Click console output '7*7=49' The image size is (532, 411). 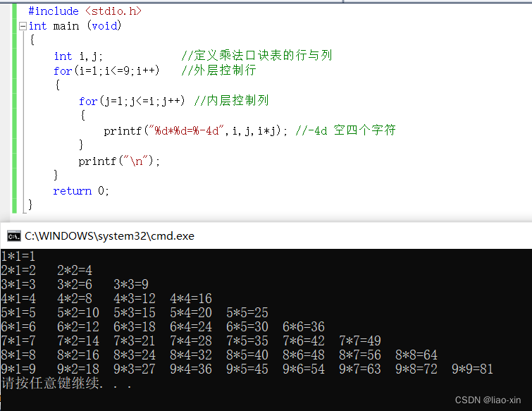click(359, 341)
